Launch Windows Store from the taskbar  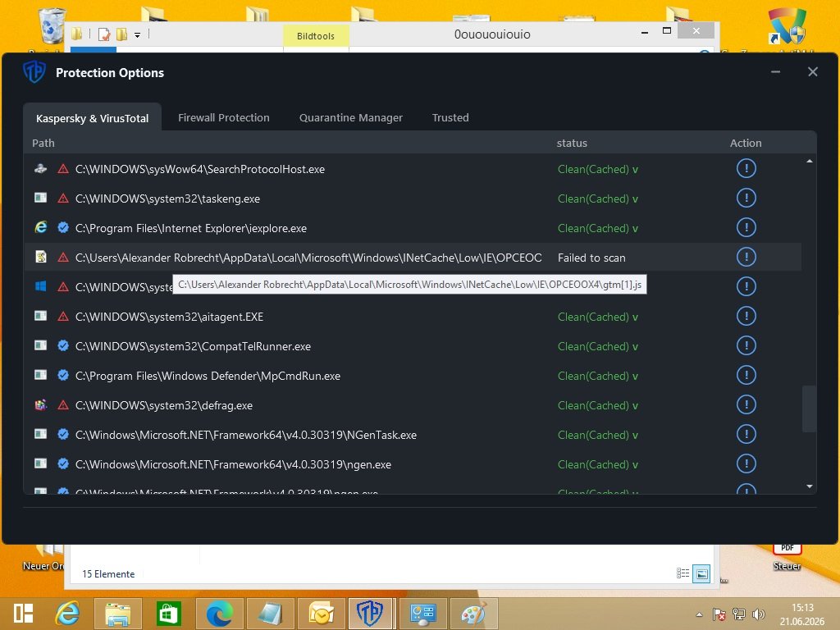coord(168,614)
